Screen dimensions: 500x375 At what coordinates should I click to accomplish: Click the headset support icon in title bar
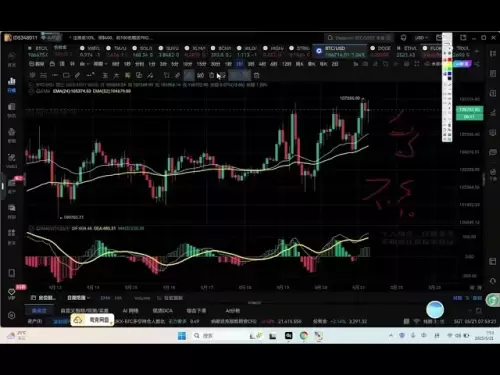[404, 38]
